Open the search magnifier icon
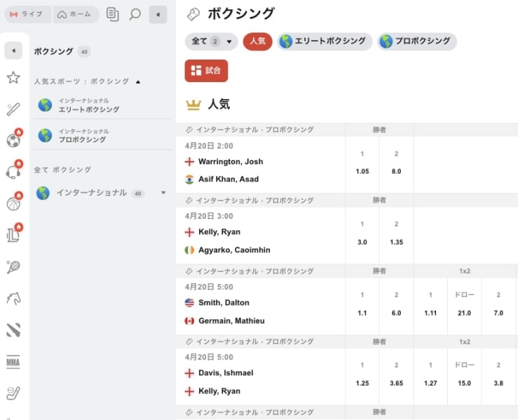This screenshot has width=518, height=420. (x=135, y=14)
